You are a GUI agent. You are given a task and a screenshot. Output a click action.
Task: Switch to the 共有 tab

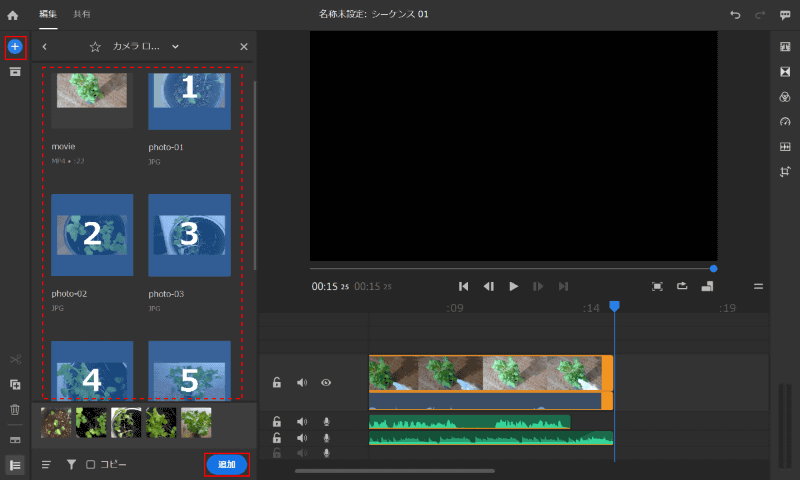(82, 15)
